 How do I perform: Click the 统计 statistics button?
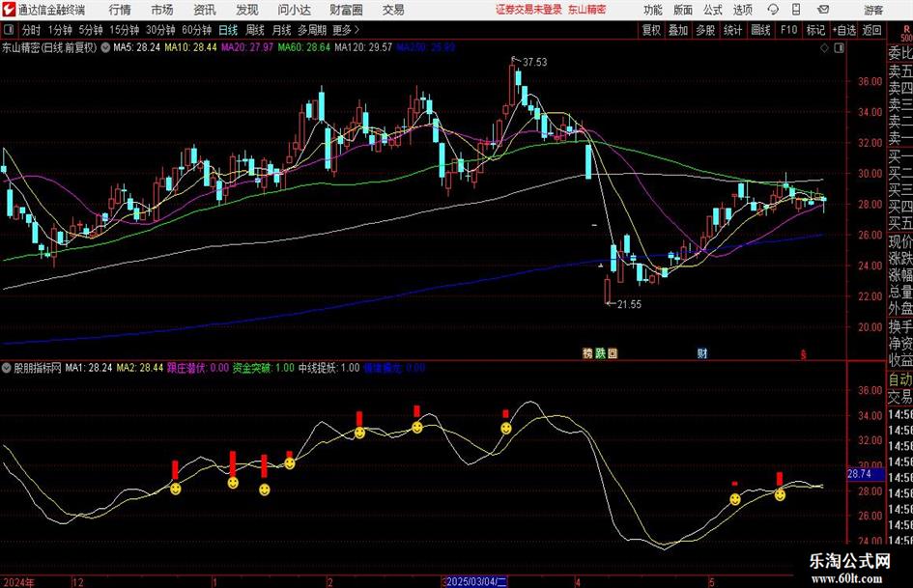(x=732, y=30)
